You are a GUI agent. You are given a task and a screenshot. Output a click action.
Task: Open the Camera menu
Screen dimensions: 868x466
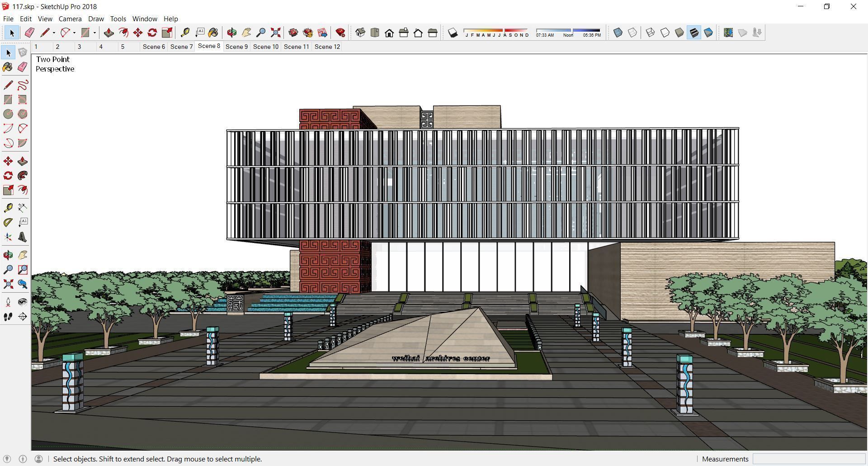(70, 19)
